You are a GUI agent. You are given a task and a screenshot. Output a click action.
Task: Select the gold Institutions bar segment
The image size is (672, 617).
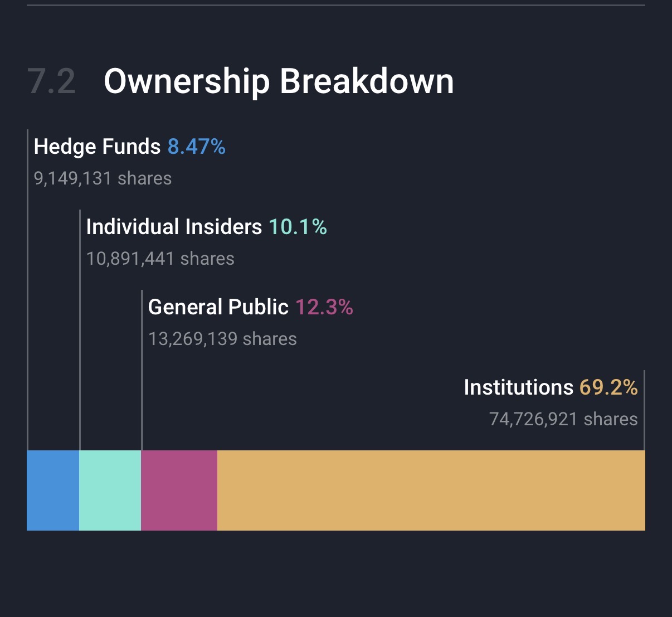click(431, 490)
